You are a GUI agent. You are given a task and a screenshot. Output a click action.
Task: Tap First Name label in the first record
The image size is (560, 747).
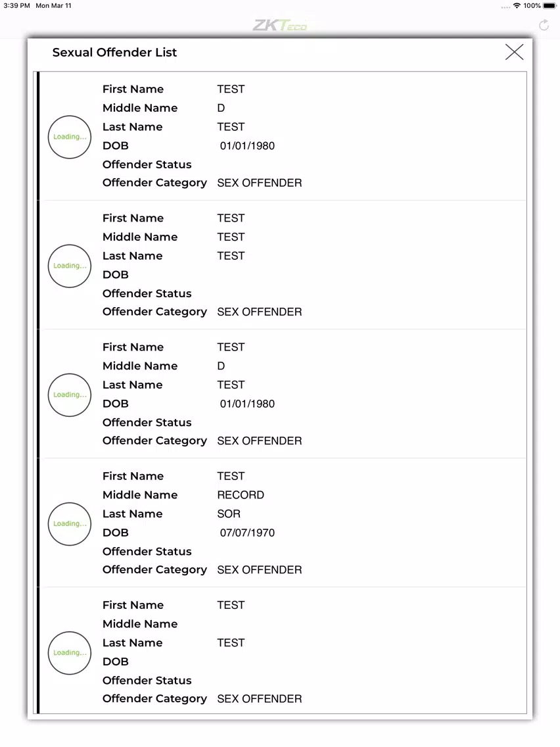pos(133,89)
